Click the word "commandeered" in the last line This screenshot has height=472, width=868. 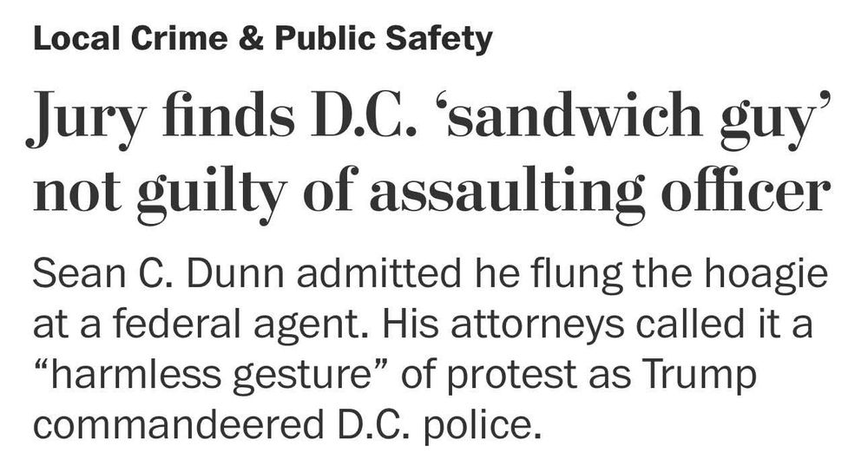179,425
